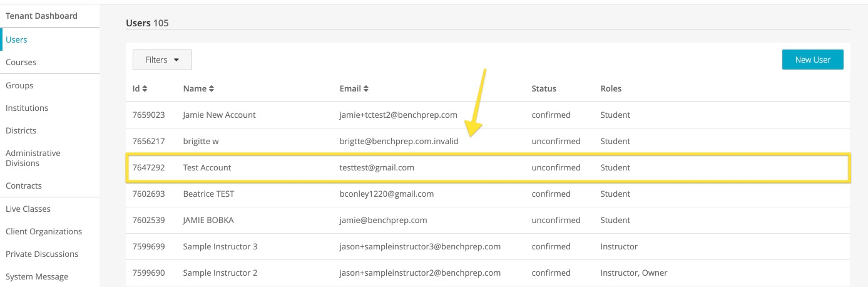
Task: Select Test Account user name
Action: pyautogui.click(x=207, y=167)
